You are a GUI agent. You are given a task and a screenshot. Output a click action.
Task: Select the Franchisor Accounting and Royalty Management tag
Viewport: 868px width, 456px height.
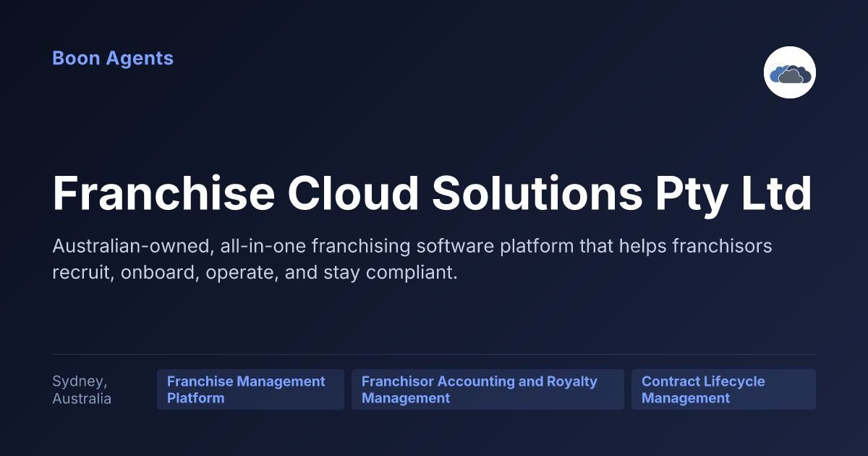point(488,389)
